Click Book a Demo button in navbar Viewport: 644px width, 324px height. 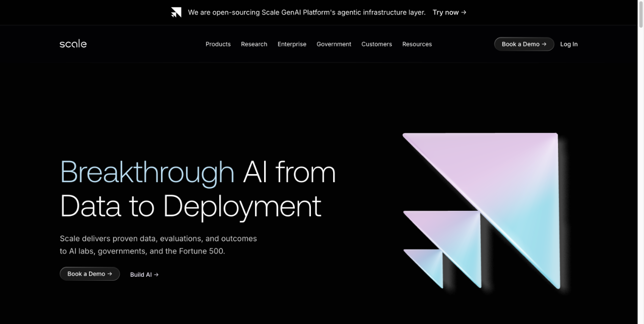tap(524, 44)
